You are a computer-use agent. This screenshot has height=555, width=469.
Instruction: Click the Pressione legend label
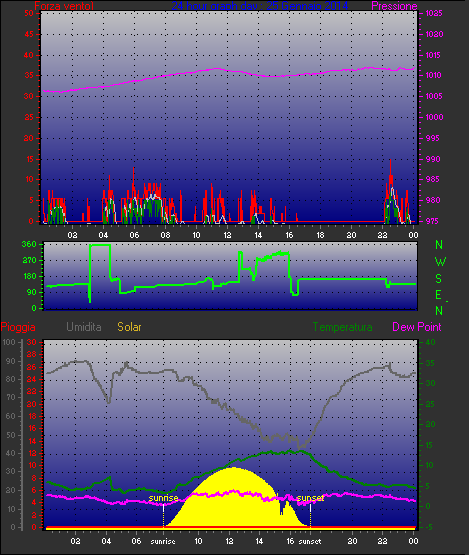point(394,6)
